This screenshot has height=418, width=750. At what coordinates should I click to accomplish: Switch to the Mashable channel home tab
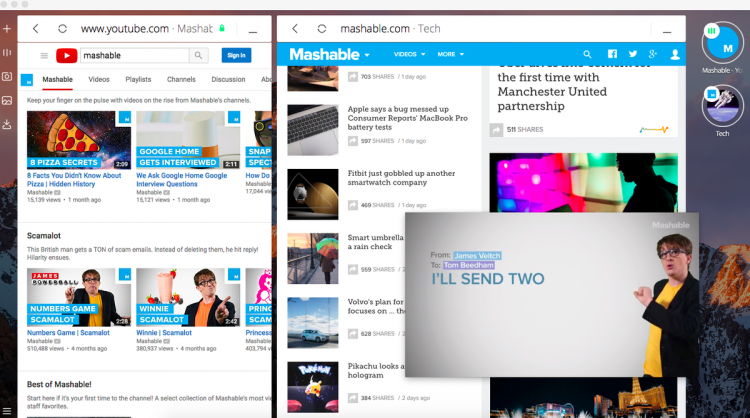click(x=57, y=79)
